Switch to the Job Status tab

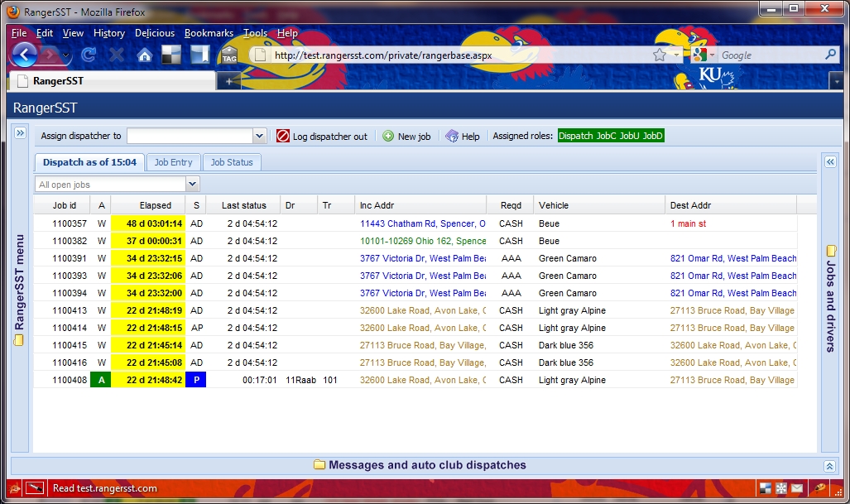pyautogui.click(x=232, y=162)
